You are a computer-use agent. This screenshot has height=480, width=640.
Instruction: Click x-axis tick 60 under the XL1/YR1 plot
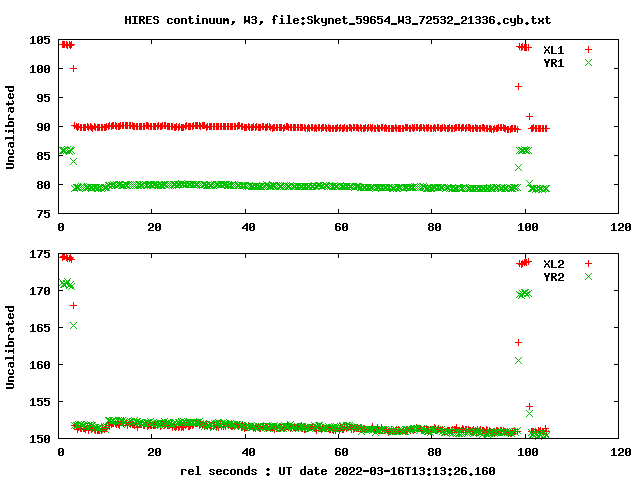341,227
